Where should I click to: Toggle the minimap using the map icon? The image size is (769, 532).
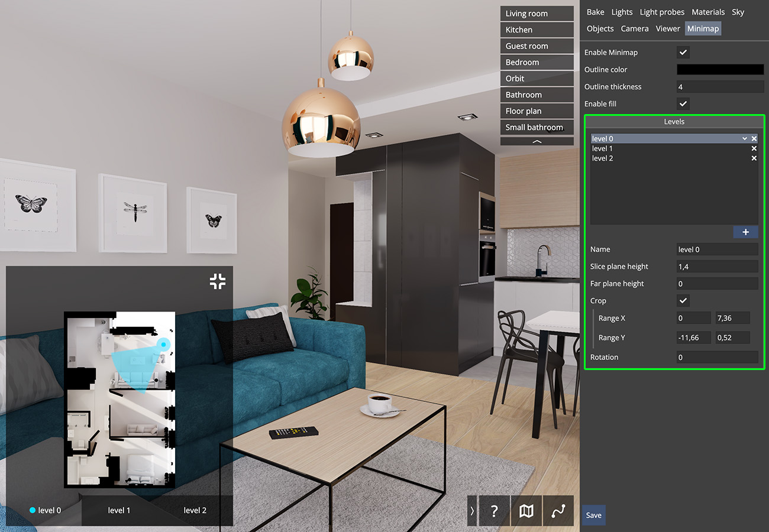pos(526,511)
